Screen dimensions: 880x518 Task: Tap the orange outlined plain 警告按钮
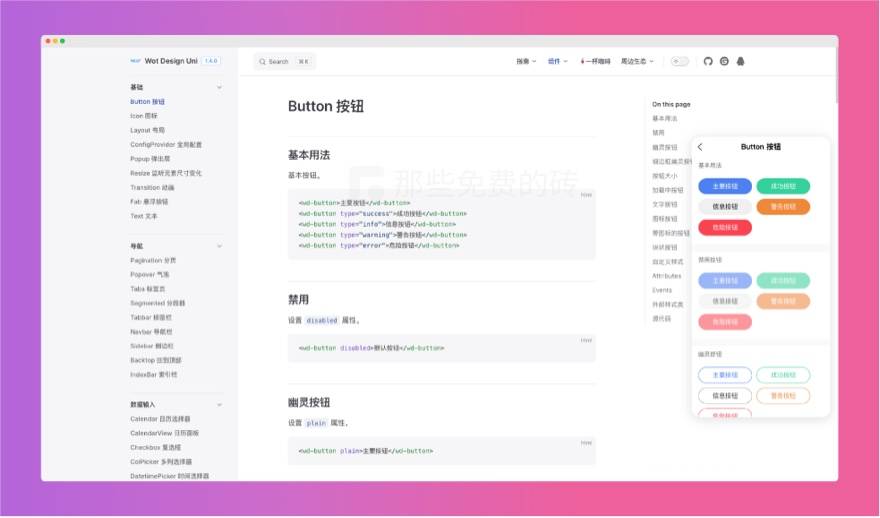coord(783,396)
